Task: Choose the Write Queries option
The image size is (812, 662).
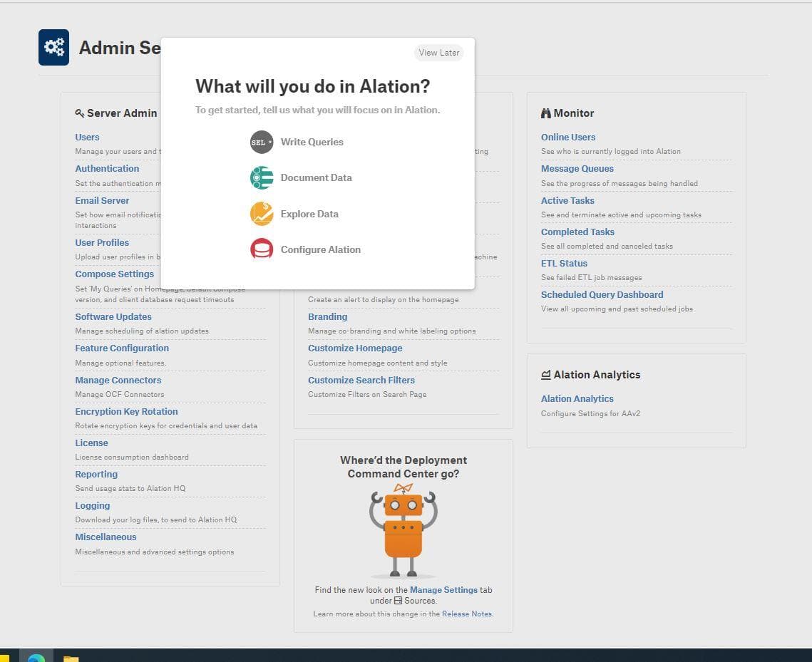Action: click(x=312, y=142)
